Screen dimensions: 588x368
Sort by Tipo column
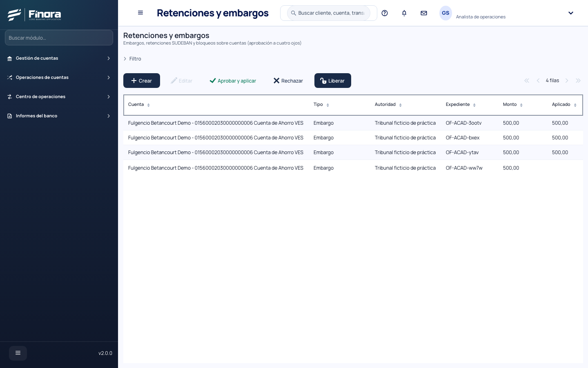(328, 105)
